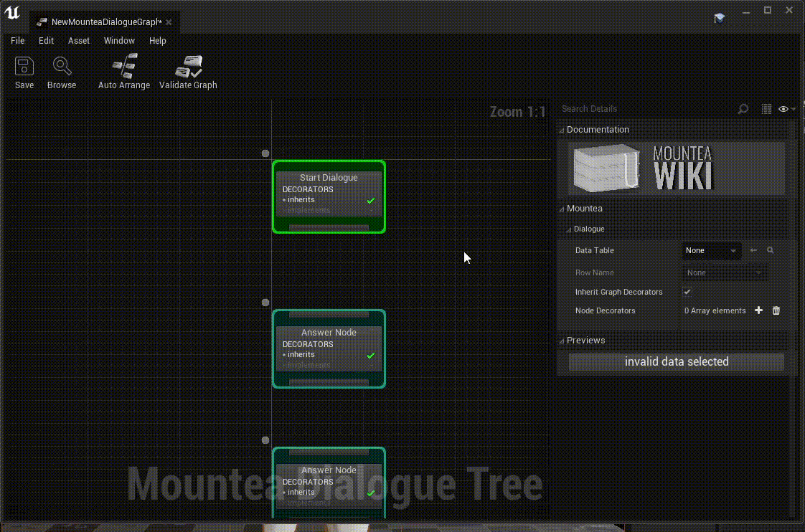The height and width of the screenshot is (532, 805).
Task: Click index circle above middle Answer Node
Action: coord(265,303)
